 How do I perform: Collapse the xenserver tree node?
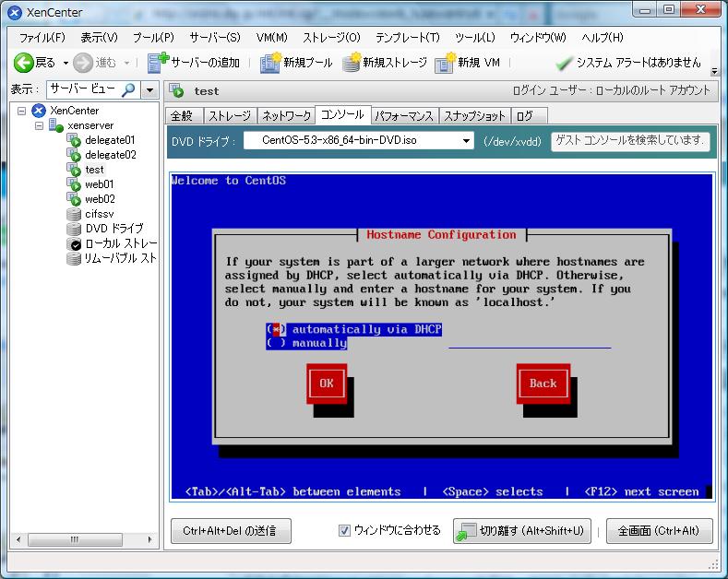coord(39,125)
